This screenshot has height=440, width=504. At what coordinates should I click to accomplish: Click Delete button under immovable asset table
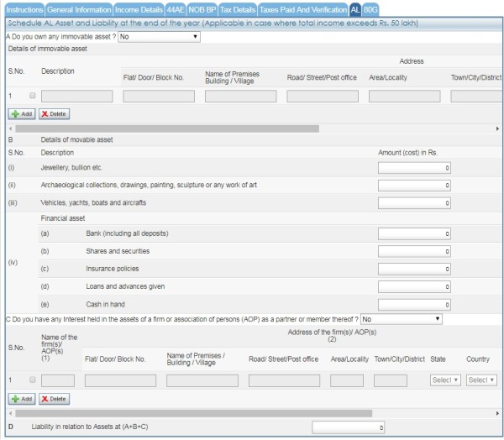click(x=54, y=113)
